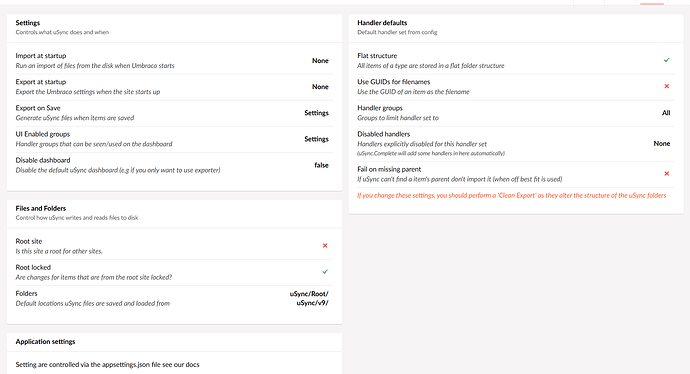The width and height of the screenshot is (690, 374).
Task: Click the 'Root site' label
Action: [x=29, y=241]
